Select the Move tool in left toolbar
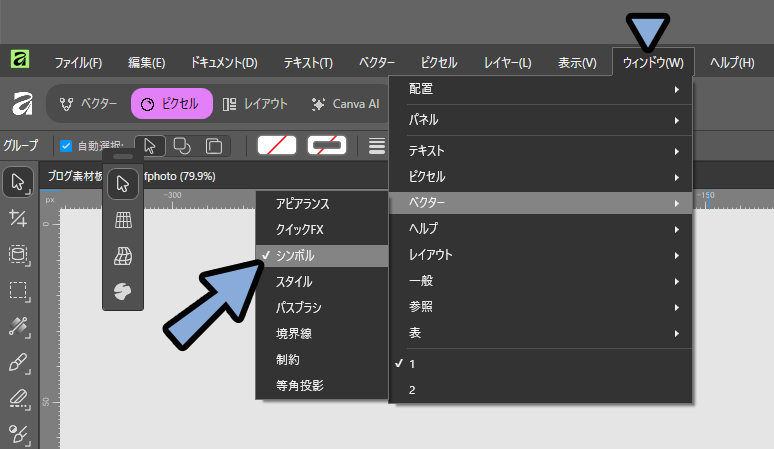Viewport: 774px width, 449px height. 18,182
